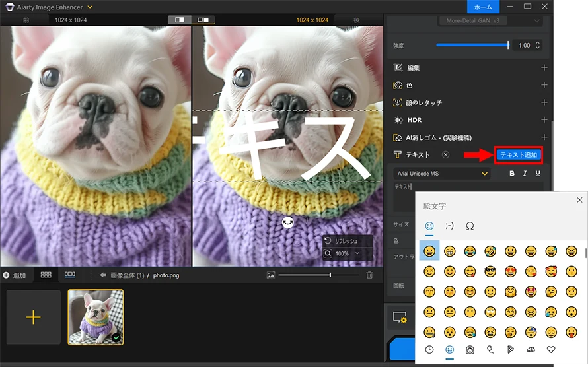This screenshot has height=367, width=588.
Task: Choose the tears of joy emoji
Action: 470,251
